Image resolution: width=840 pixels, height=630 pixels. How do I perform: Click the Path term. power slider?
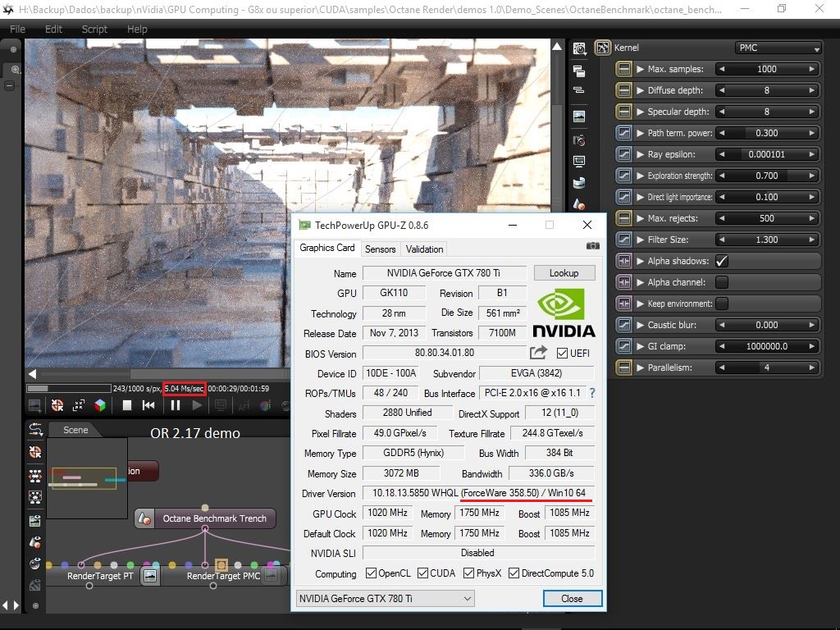click(767, 133)
